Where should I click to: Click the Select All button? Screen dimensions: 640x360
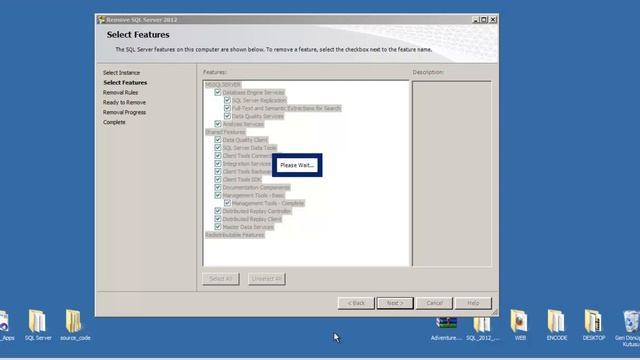[221, 279]
